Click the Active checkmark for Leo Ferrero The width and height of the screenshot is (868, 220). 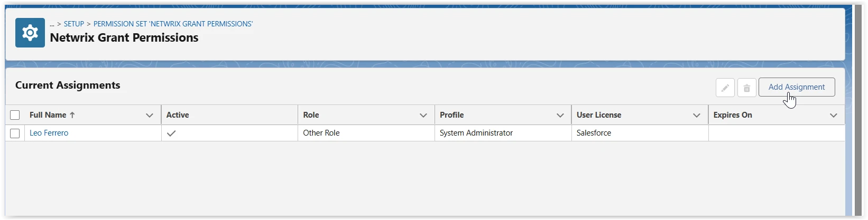tap(171, 133)
